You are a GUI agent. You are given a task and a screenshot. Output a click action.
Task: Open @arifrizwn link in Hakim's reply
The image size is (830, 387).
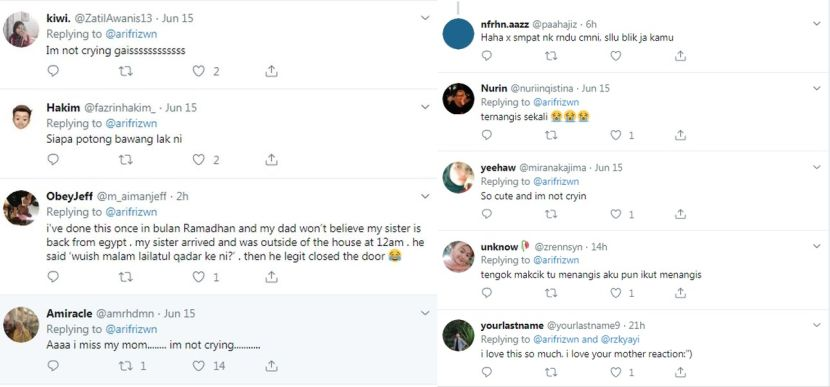click(131, 123)
